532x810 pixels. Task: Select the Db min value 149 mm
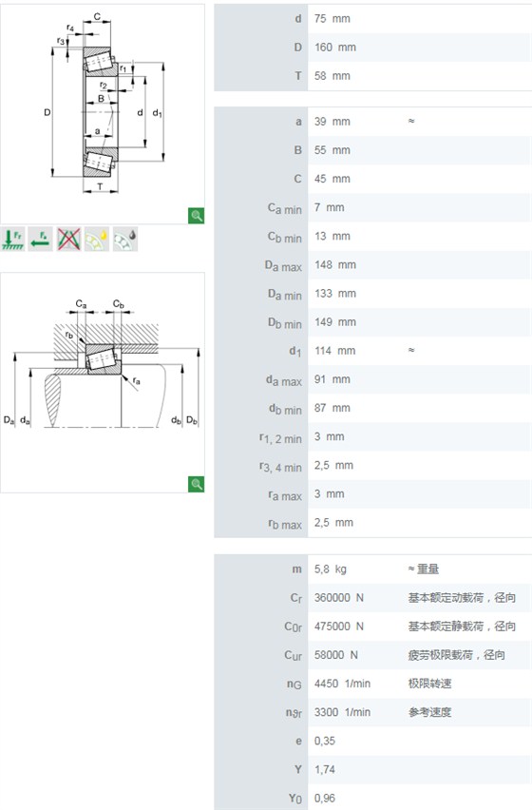tap(335, 322)
